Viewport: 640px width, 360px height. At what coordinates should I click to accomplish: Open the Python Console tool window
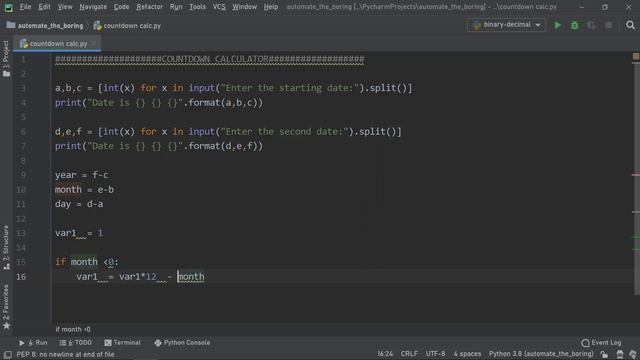coord(182,343)
